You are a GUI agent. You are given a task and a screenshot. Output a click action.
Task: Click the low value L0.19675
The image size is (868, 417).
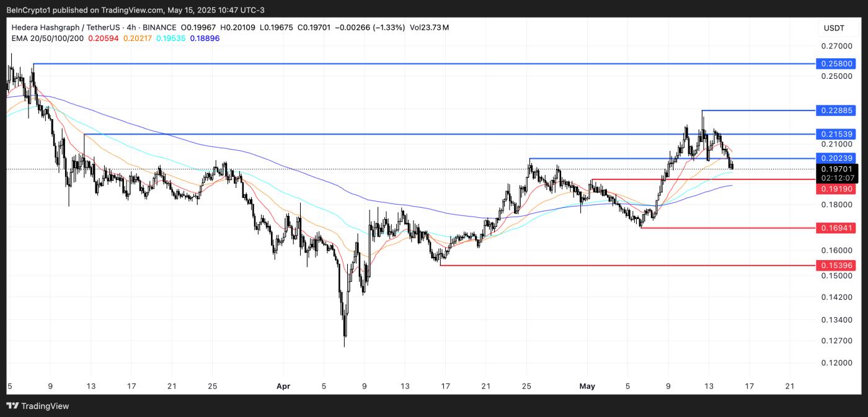coord(278,27)
